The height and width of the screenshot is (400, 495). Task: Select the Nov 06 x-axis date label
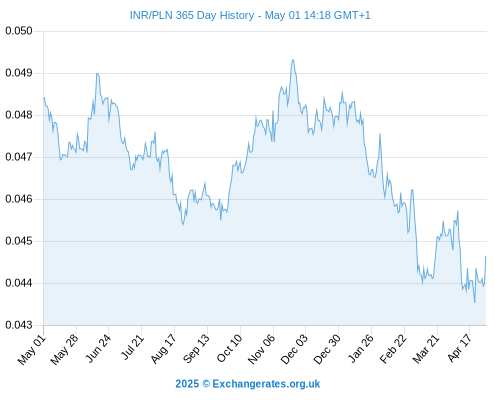[x=262, y=349]
